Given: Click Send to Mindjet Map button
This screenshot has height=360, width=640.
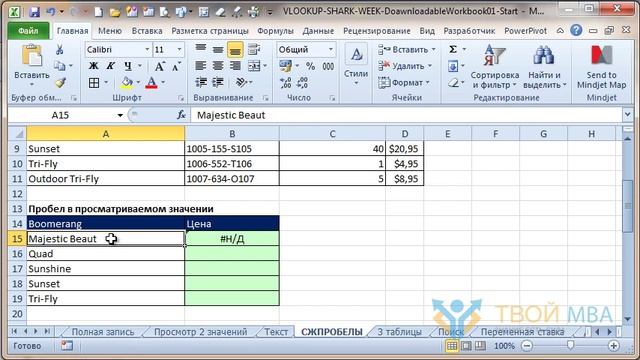Looking at the screenshot, I should [x=601, y=67].
